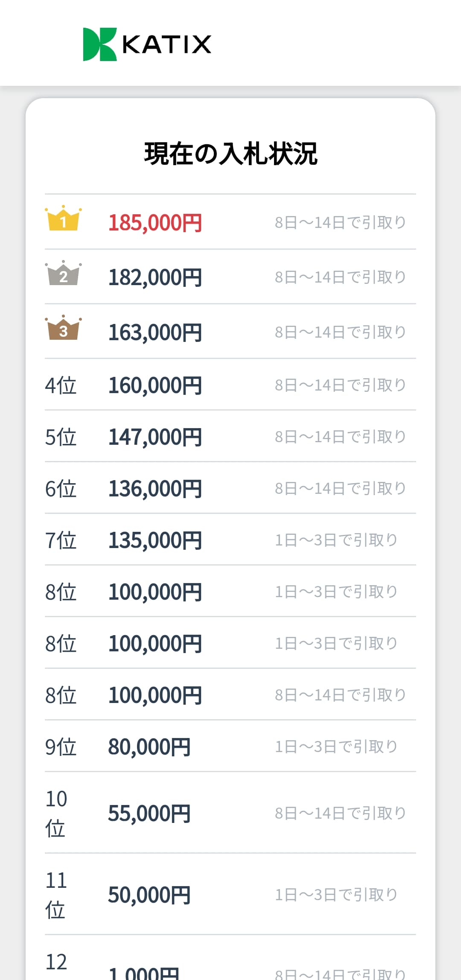Tap the 50,000円 bid amount
The height and width of the screenshot is (980, 461).
click(149, 895)
